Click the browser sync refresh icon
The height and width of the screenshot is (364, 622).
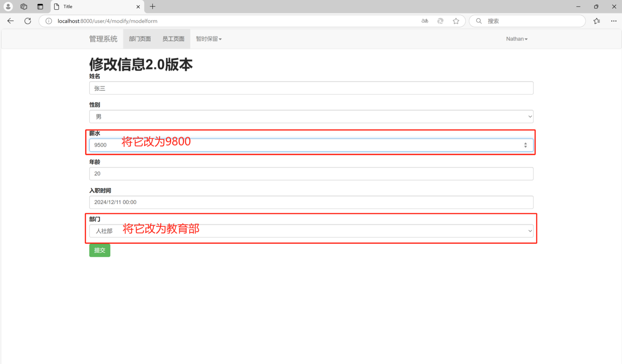[440, 21]
